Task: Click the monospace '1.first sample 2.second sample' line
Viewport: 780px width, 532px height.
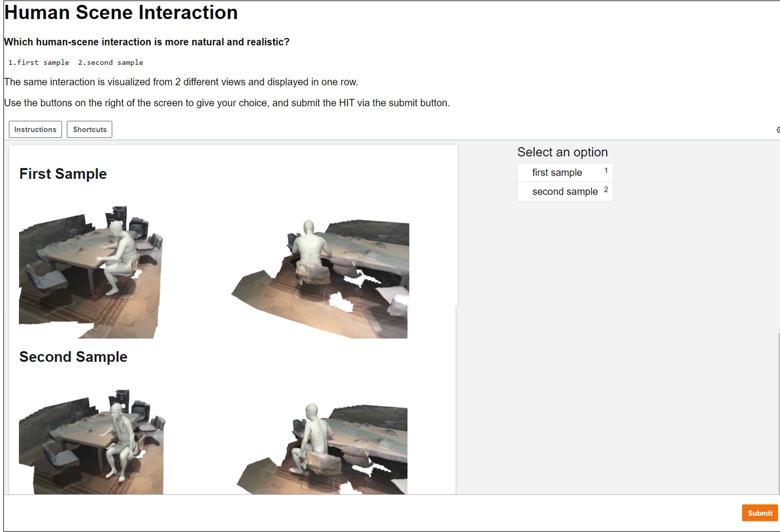Action: 76,62
